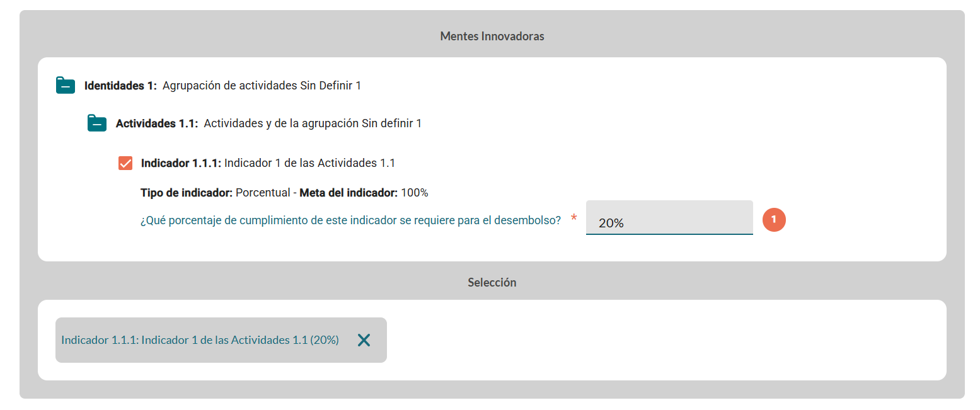Remove Indicador 1.1.1 chip with X icon
Image resolution: width=980 pixels, height=410 pixels.
coord(364,340)
